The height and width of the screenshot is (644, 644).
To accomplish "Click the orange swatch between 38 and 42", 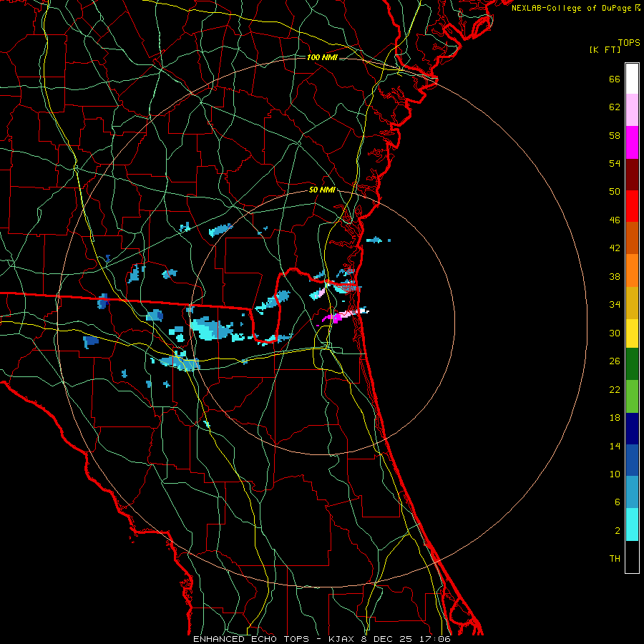I will (632, 270).
